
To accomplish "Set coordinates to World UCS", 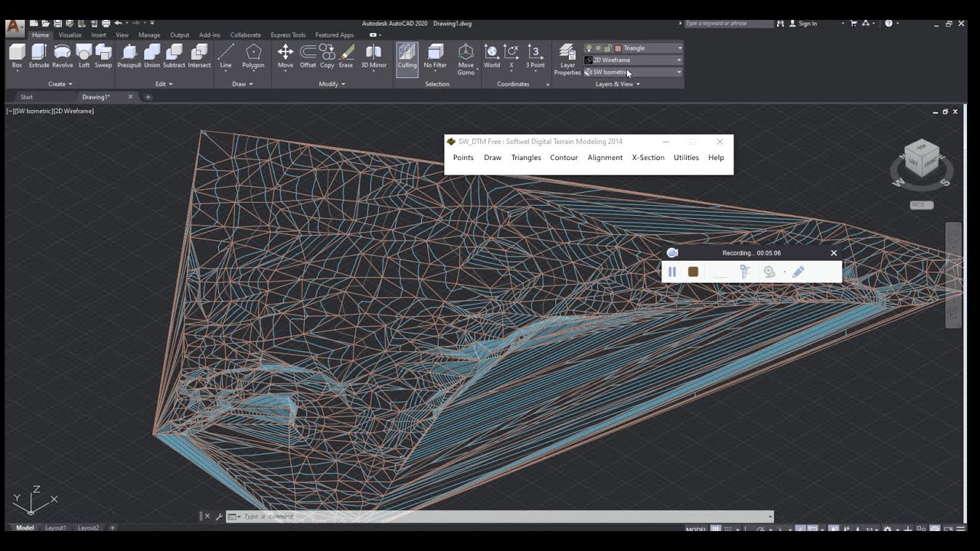I will coord(492,56).
